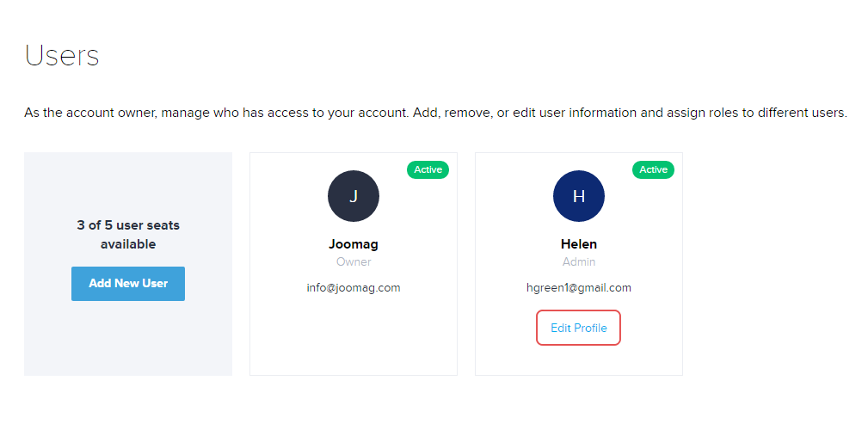Click the Active badge on Helen's card
This screenshot has height=430, width=868.
click(x=653, y=169)
